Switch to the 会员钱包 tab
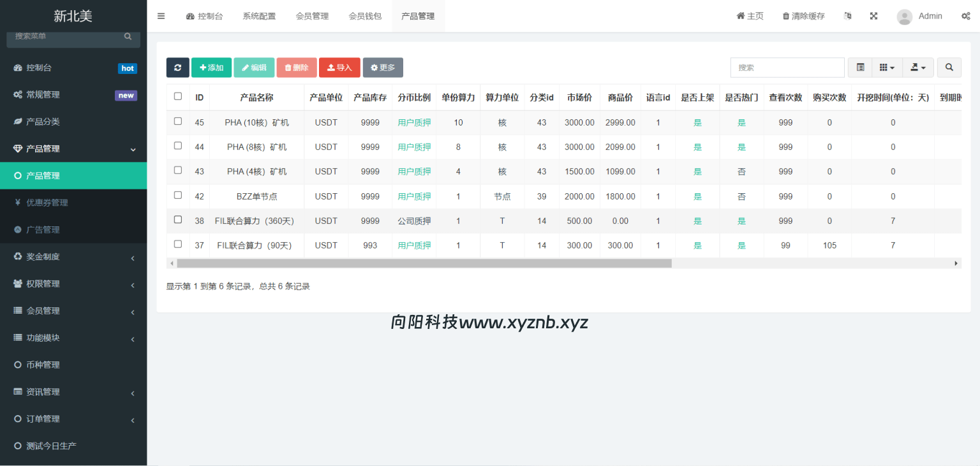 (366, 16)
